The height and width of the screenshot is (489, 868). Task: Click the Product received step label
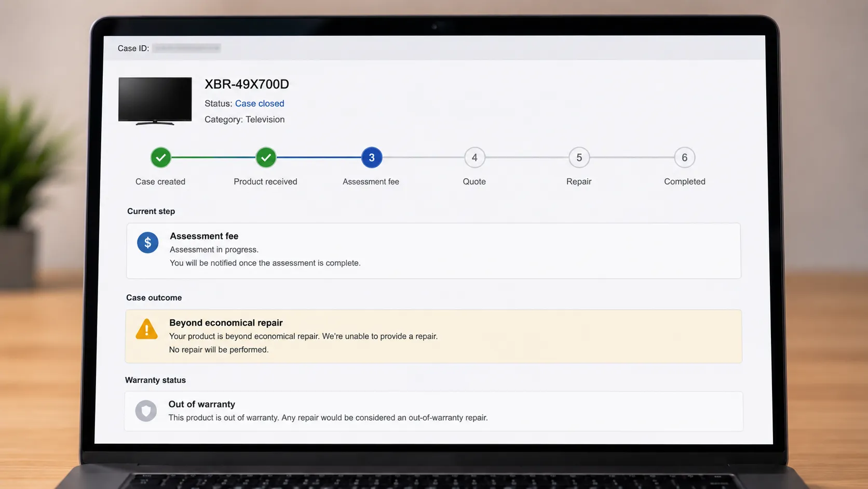[x=265, y=181]
